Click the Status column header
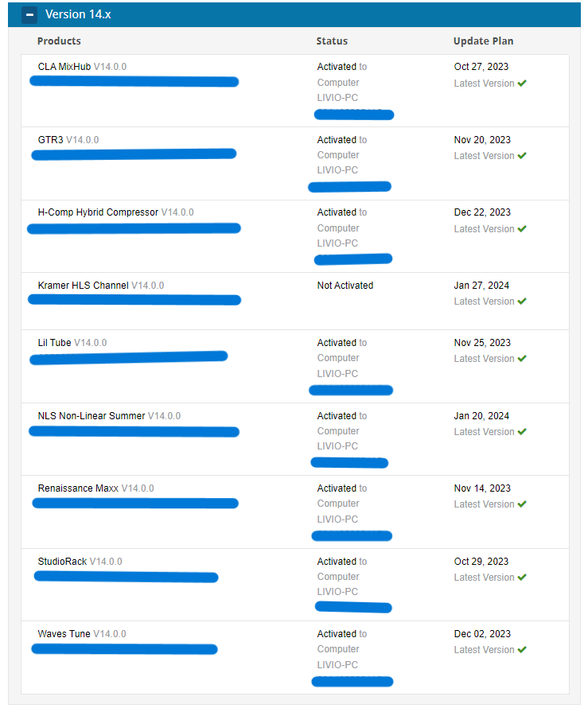This screenshot has width=588, height=712. [x=332, y=41]
